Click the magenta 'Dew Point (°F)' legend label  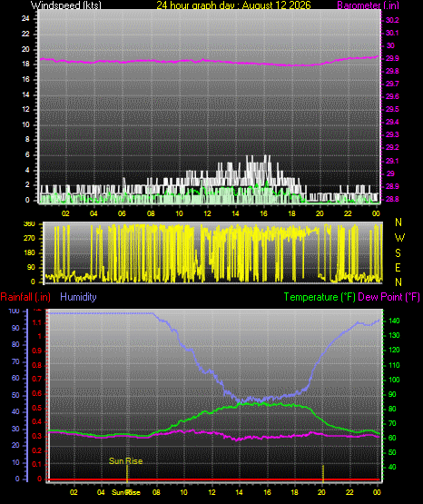(x=389, y=297)
